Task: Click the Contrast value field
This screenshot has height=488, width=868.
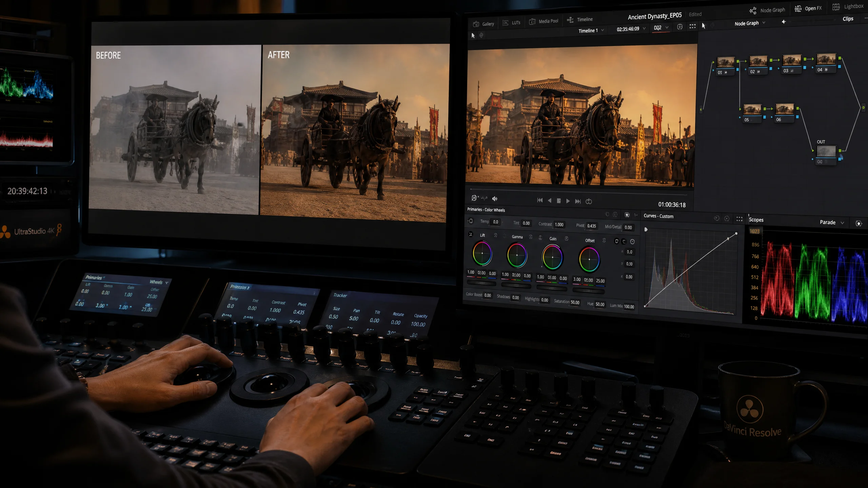Action: pyautogui.click(x=559, y=225)
